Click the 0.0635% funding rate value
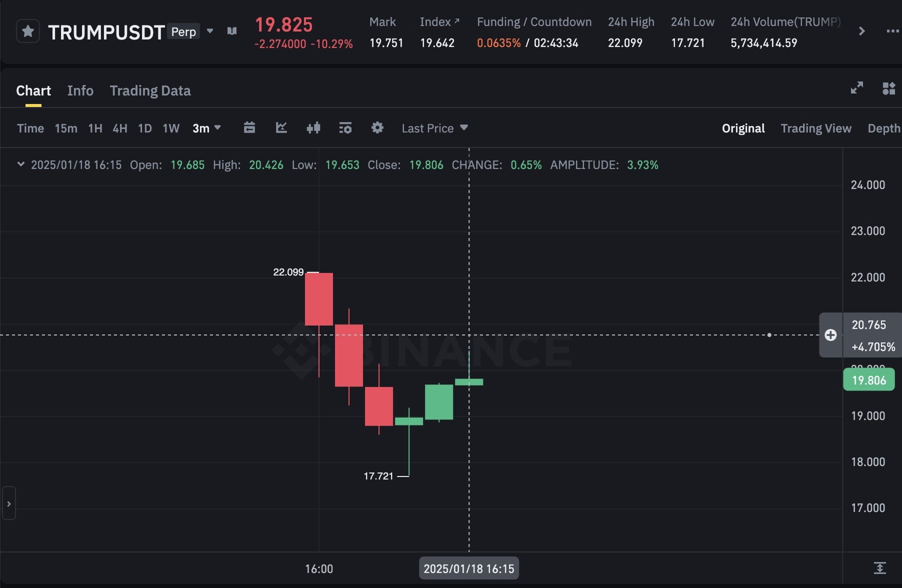This screenshot has width=902, height=588. pyautogui.click(x=498, y=43)
